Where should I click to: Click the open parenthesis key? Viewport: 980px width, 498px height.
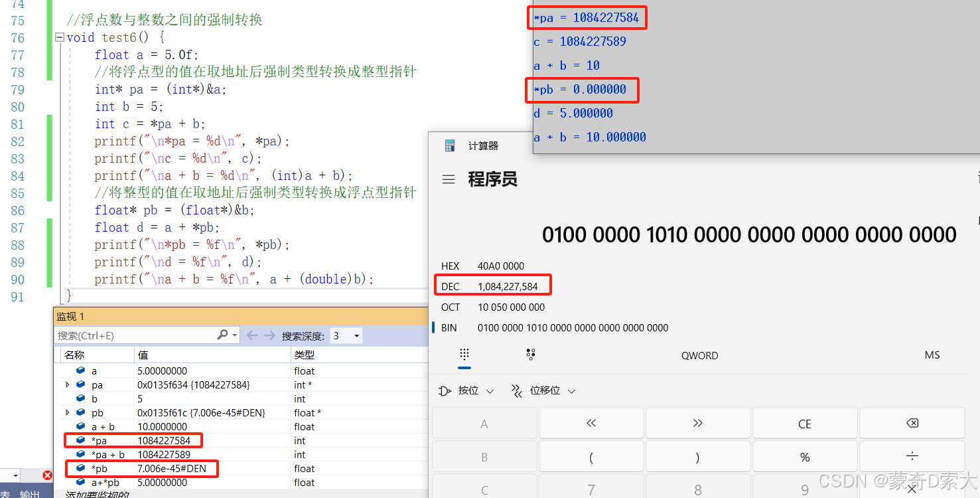point(591,457)
